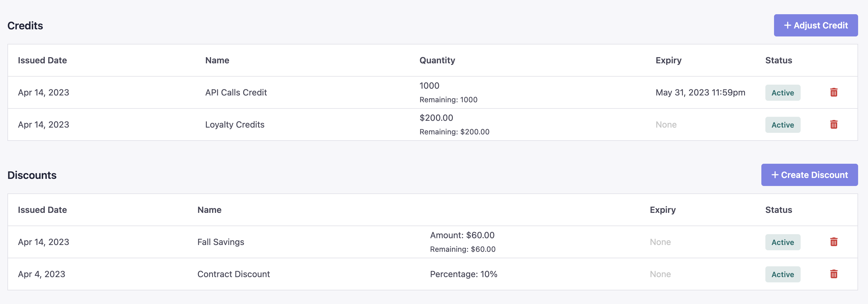Click the May 31, 2023 expiry date
The width and height of the screenshot is (868, 304).
pyautogui.click(x=700, y=92)
